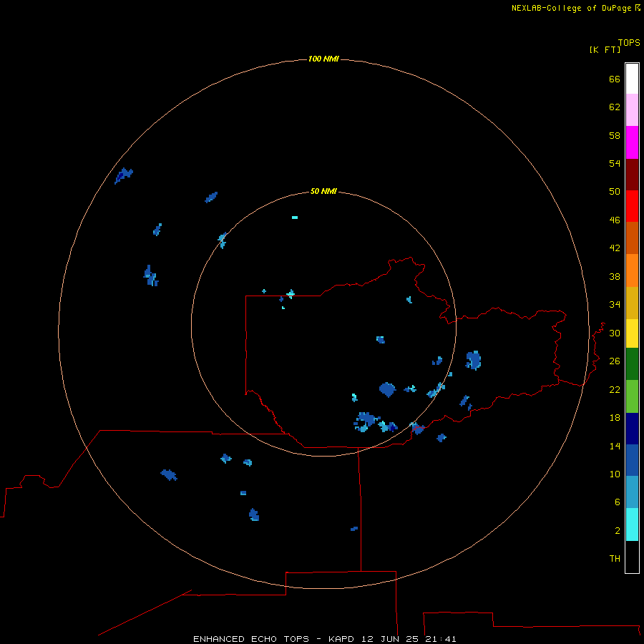Image resolution: width=644 pixels, height=644 pixels.
Task: Click the '38' legend value
Action: (615, 277)
